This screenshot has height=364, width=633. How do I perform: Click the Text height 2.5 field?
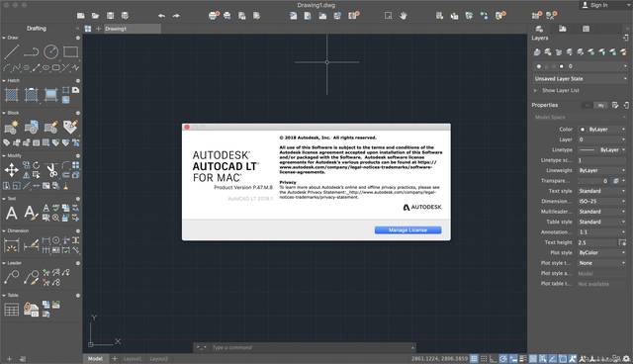click(x=597, y=242)
